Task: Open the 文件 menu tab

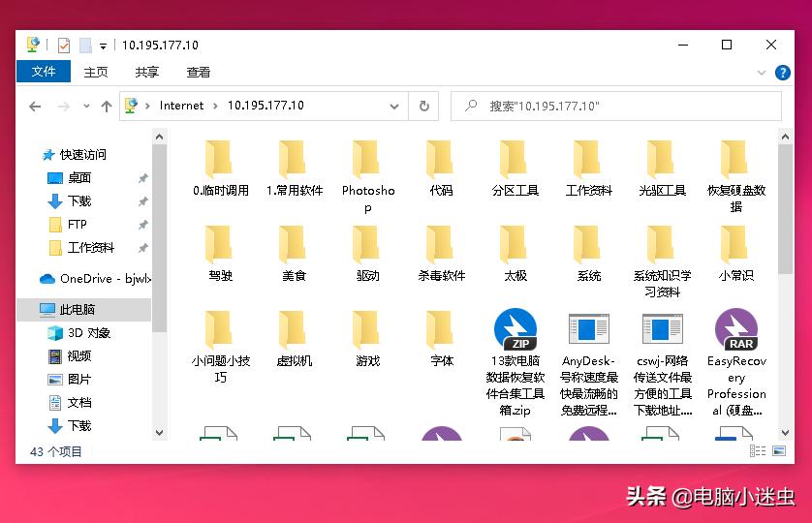Action: (x=44, y=72)
